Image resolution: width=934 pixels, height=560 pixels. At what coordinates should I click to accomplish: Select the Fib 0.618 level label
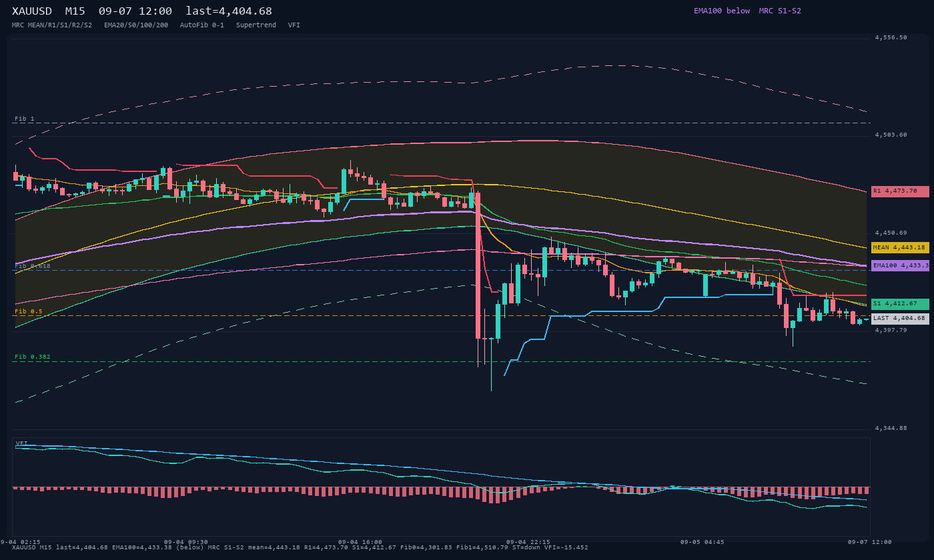pos(33,265)
